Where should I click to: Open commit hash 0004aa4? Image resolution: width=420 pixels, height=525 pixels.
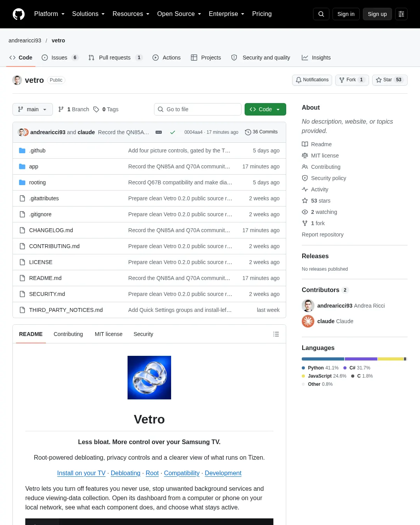click(x=193, y=132)
